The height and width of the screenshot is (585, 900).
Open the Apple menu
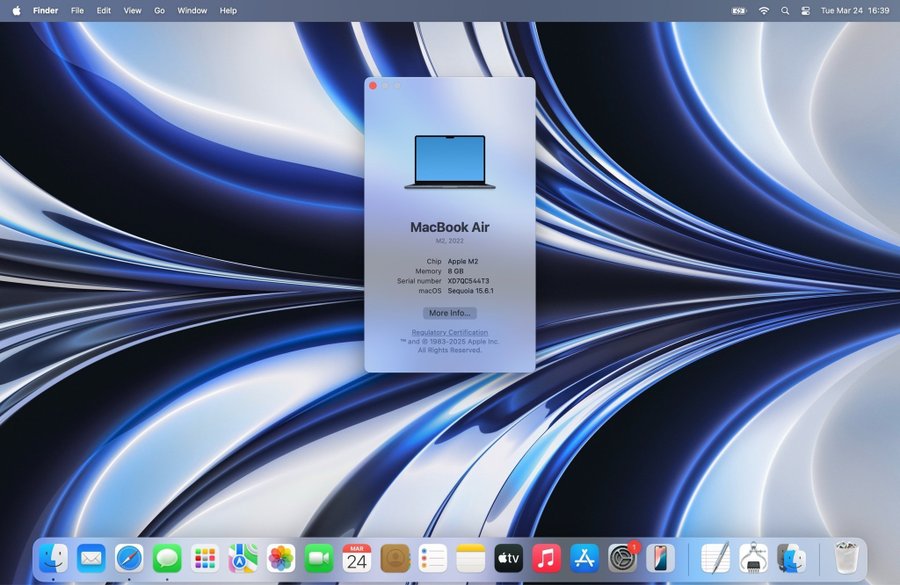click(x=16, y=10)
